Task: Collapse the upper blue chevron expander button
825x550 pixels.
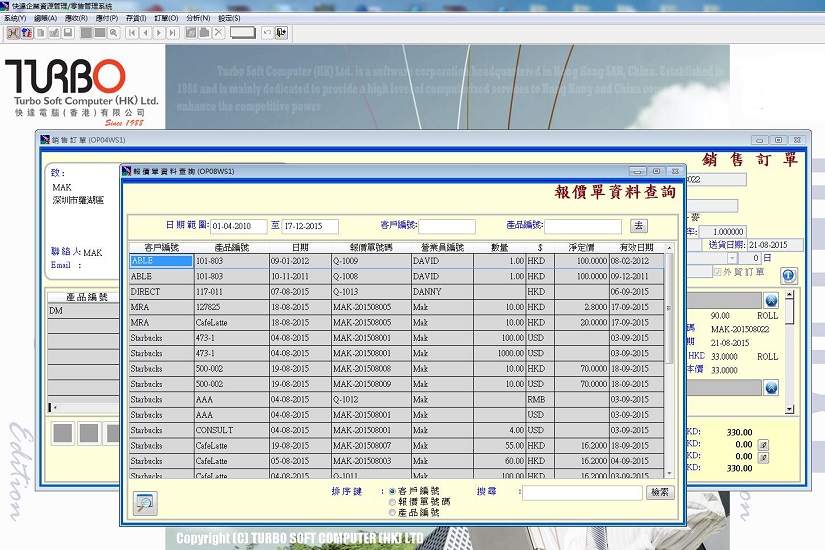Action: pos(771,301)
